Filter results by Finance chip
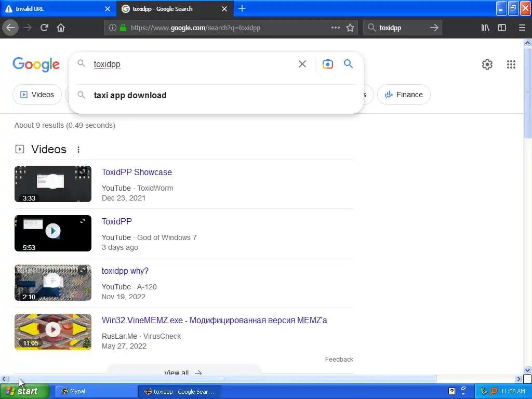 point(404,95)
